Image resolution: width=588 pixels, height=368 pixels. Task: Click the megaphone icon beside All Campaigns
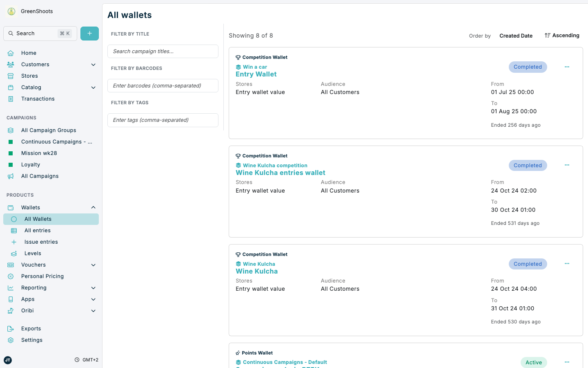click(x=11, y=176)
